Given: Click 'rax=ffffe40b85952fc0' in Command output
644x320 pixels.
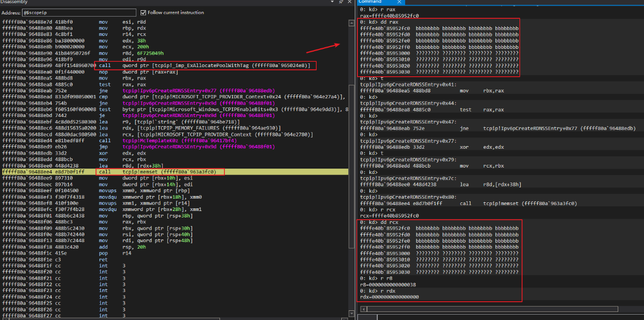Looking at the screenshot, I should click(389, 16).
